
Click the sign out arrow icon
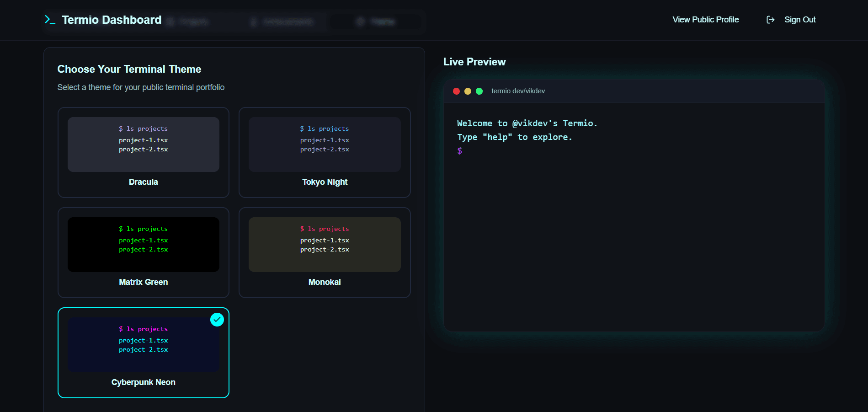coord(770,20)
